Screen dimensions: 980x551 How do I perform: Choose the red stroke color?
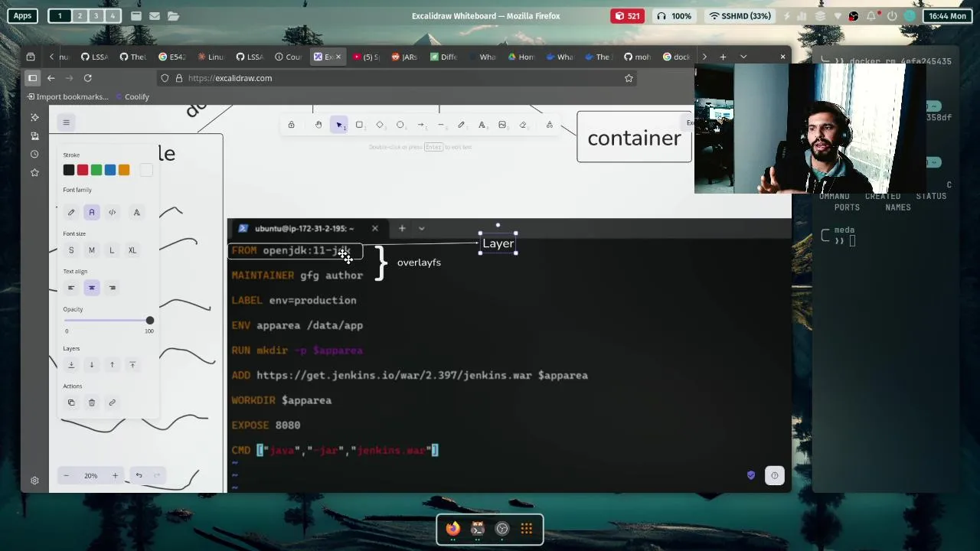(83, 170)
